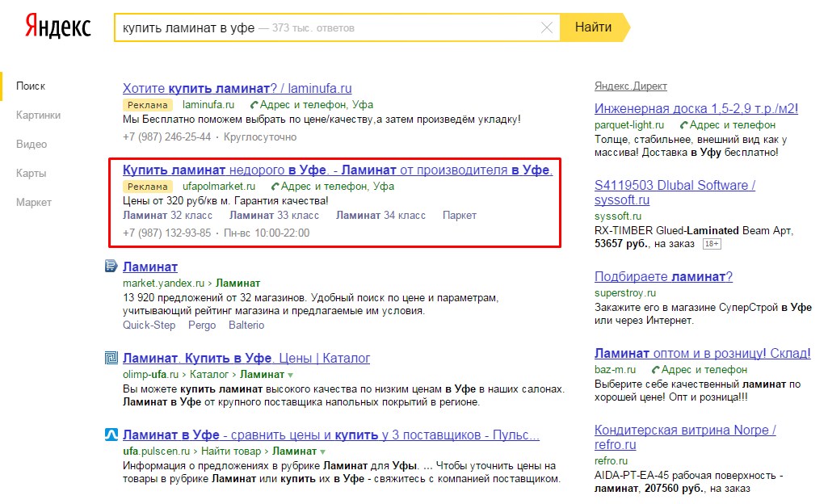Open the 'Ламинат' market.yandex.ru result title
This screenshot has height=504, width=828.
tap(150, 267)
